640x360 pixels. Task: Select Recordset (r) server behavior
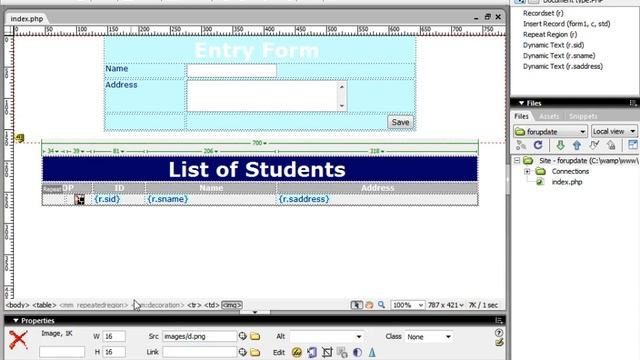point(543,13)
